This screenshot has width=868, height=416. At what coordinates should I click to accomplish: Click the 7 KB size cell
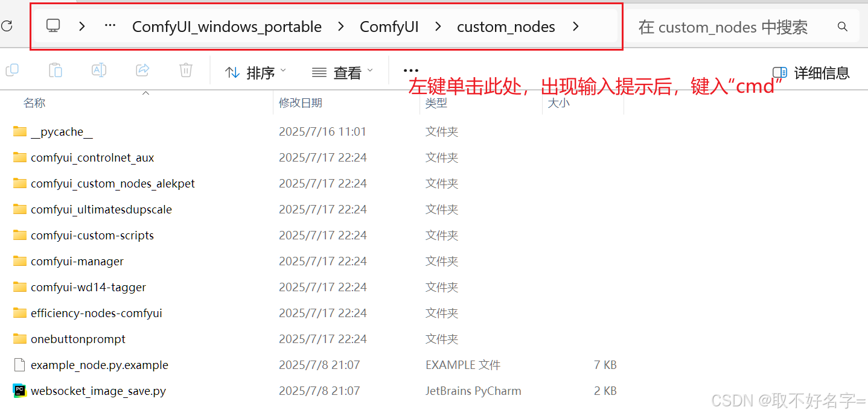[x=605, y=365]
